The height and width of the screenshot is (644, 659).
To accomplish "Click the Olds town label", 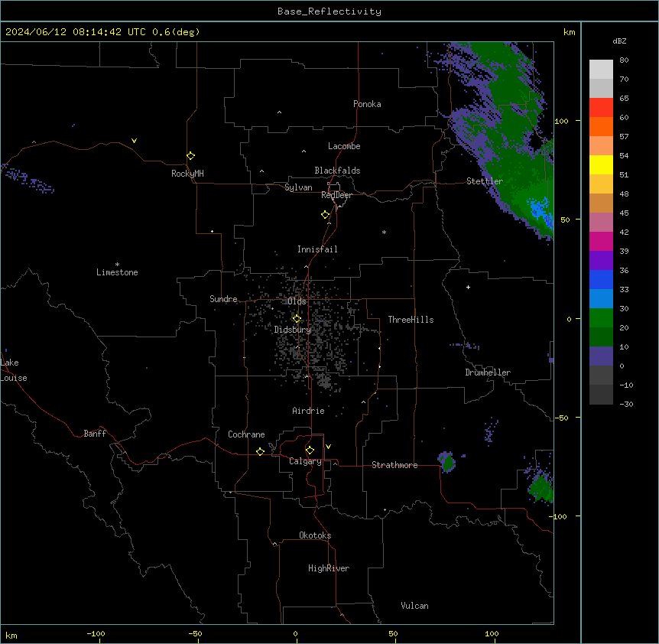I will 297,301.
